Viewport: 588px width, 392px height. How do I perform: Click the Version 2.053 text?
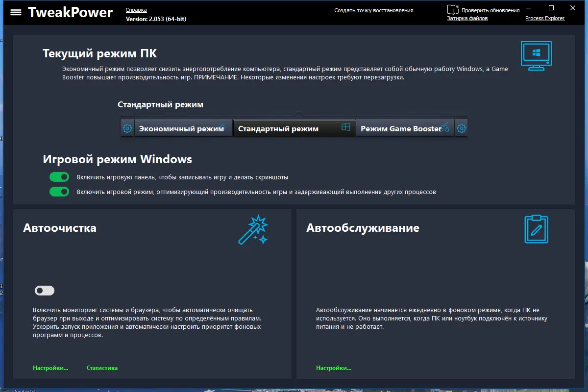156,19
